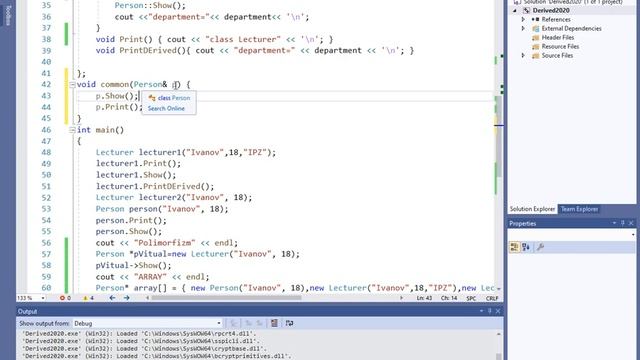Open the editor zoom level dropdown
This screenshot has height=360, width=640.
click(x=43, y=298)
